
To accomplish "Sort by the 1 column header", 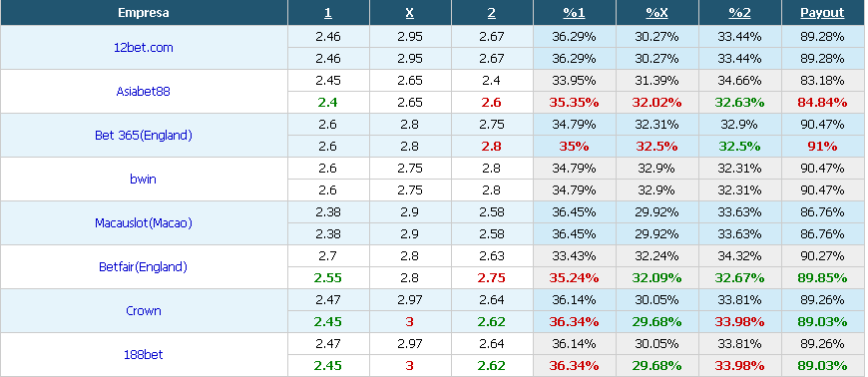I will pos(328,13).
